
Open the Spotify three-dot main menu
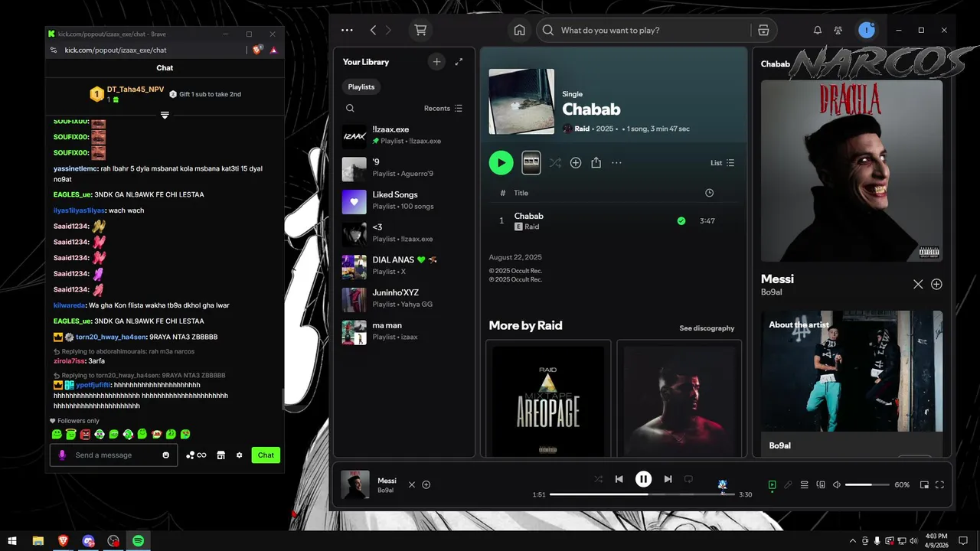coord(347,30)
